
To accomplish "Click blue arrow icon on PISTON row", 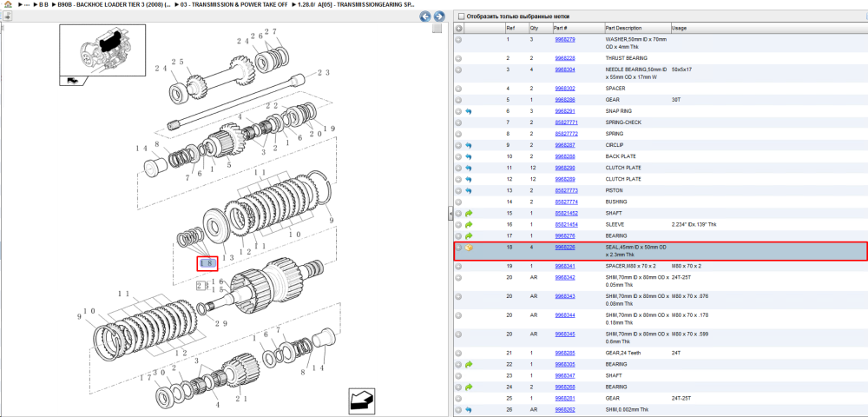I will (x=469, y=190).
